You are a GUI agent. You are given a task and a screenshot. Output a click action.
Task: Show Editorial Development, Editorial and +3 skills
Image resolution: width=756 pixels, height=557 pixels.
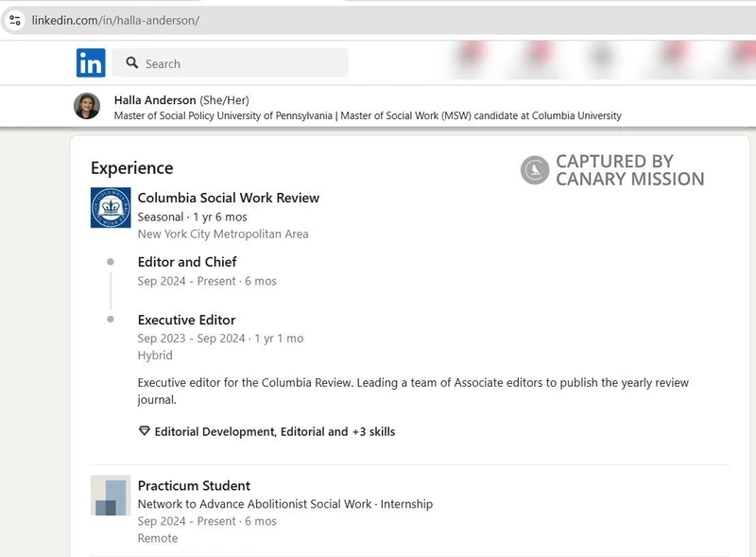click(x=275, y=431)
